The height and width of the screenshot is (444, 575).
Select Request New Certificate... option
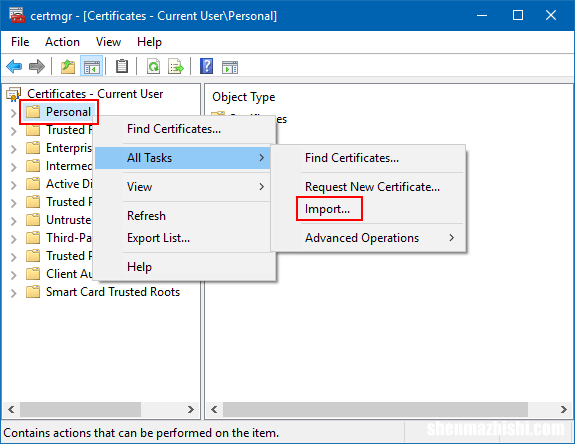(372, 187)
